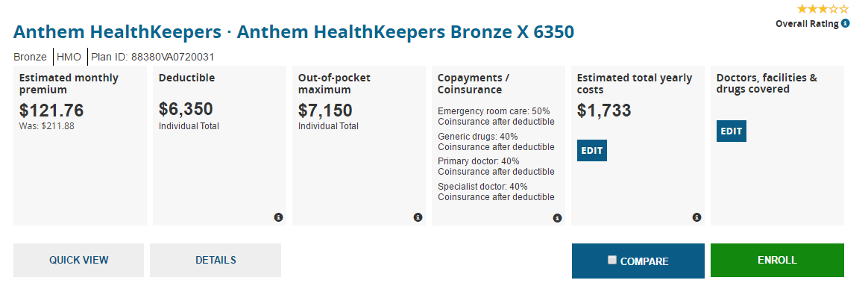Screen dimensions: 868x286
Task: Open the plan DETAILS
Action: click(x=216, y=260)
